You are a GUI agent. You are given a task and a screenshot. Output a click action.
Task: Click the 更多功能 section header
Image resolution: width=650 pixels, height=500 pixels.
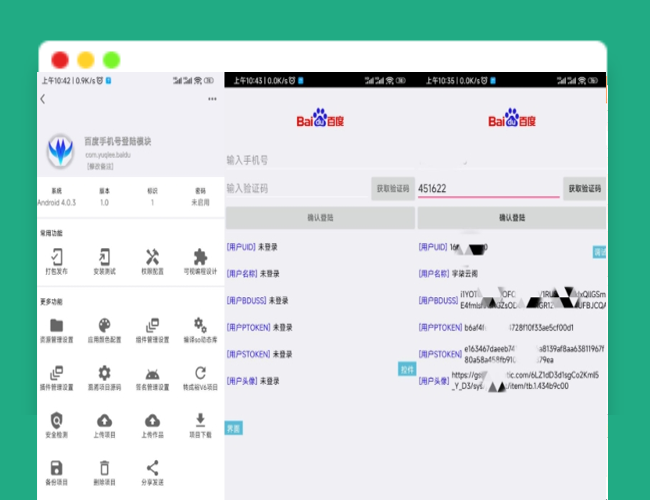[51, 301]
